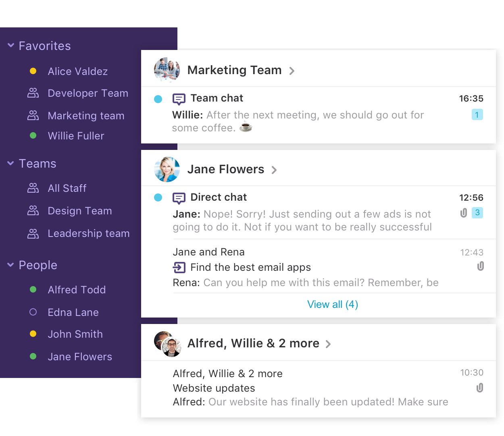Collapse the Favorites section
The width and height of the screenshot is (504, 436).
[10, 46]
